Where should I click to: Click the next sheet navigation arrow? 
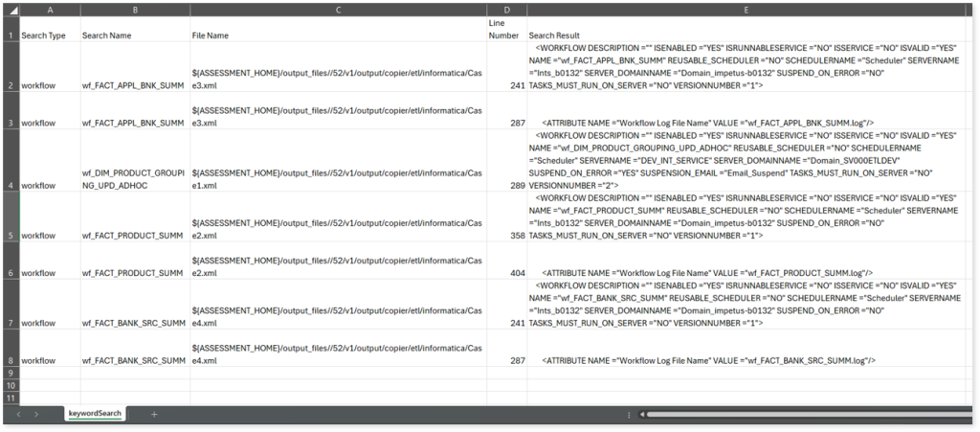(x=36, y=414)
